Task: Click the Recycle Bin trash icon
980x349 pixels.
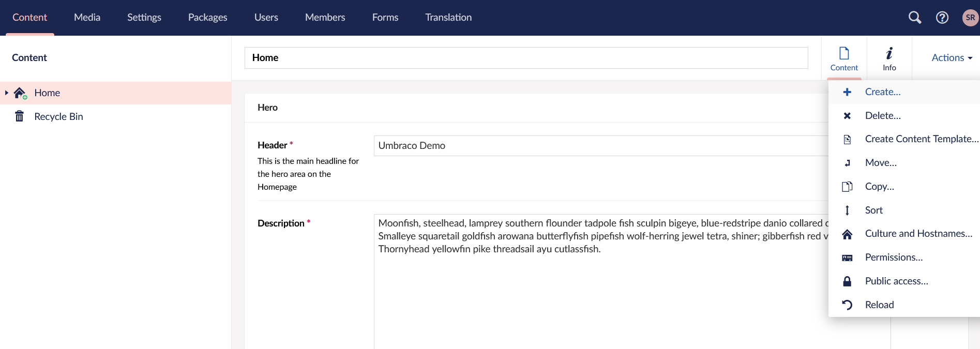Action: pyautogui.click(x=20, y=116)
